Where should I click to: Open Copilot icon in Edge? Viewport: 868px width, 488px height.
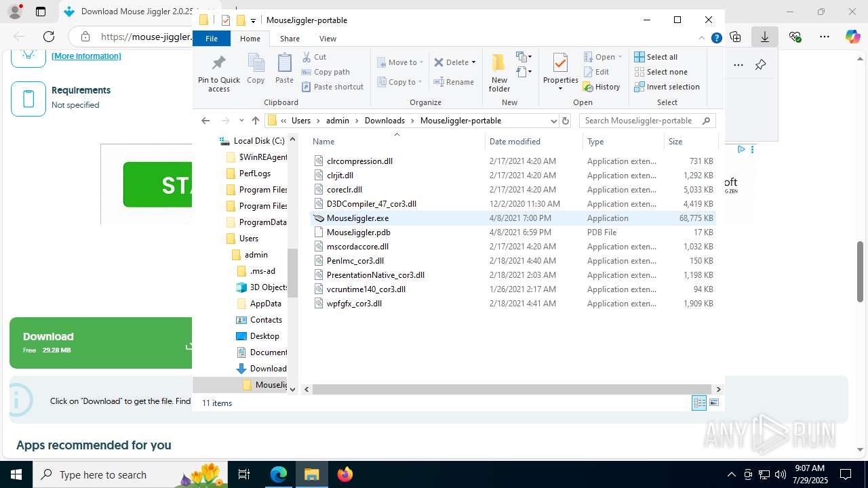[x=852, y=37]
